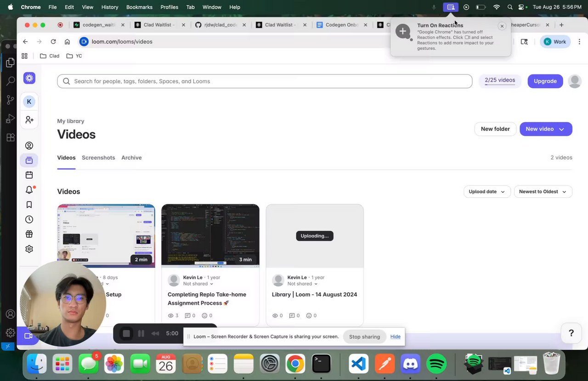Click the New folder button
Image resolution: width=588 pixels, height=381 pixels.
point(495,129)
